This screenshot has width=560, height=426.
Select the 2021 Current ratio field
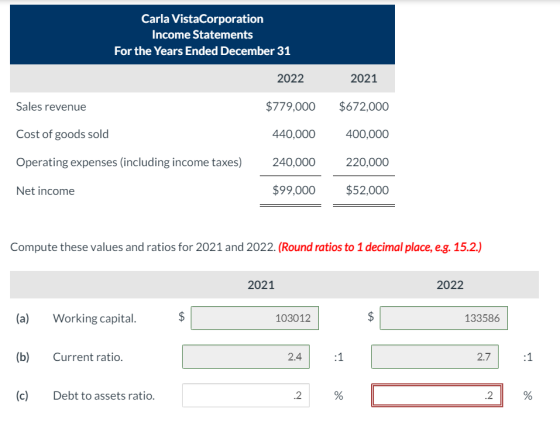(246, 356)
